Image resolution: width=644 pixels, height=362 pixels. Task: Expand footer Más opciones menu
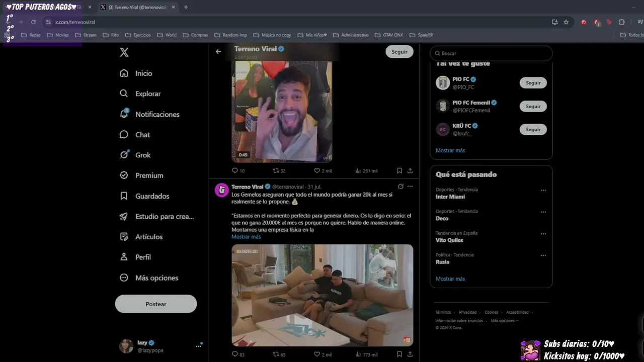coord(505,321)
